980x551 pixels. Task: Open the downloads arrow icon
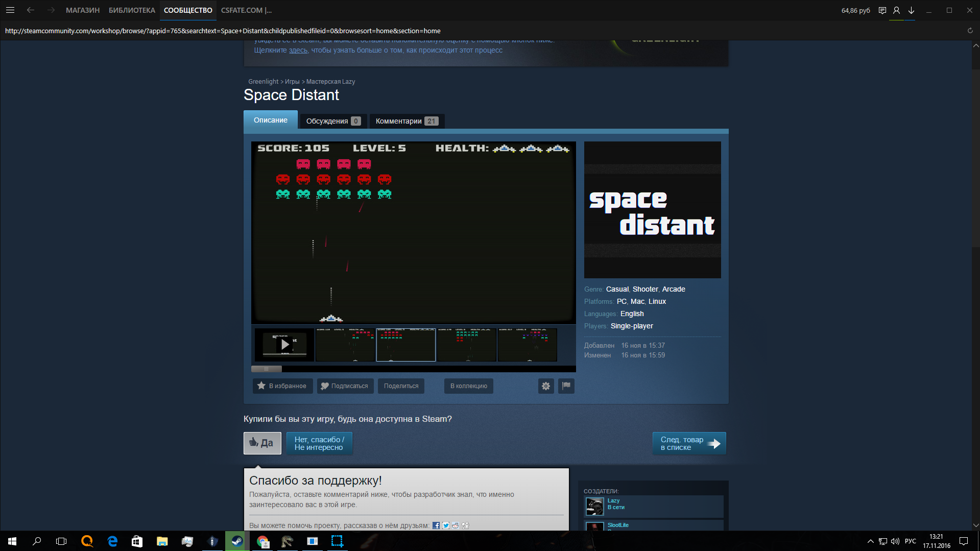[x=911, y=10]
